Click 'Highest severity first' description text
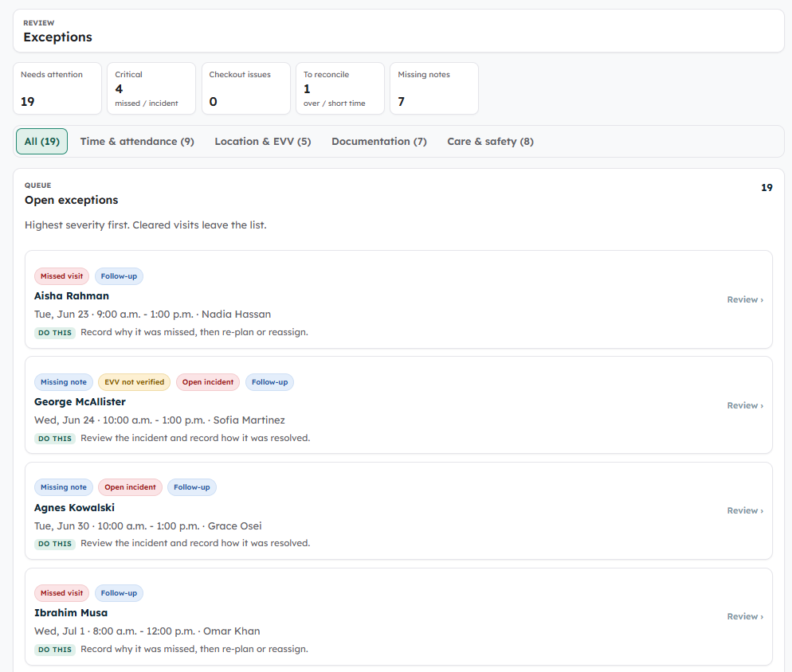Screen dimensions: 792x672 point(146,225)
